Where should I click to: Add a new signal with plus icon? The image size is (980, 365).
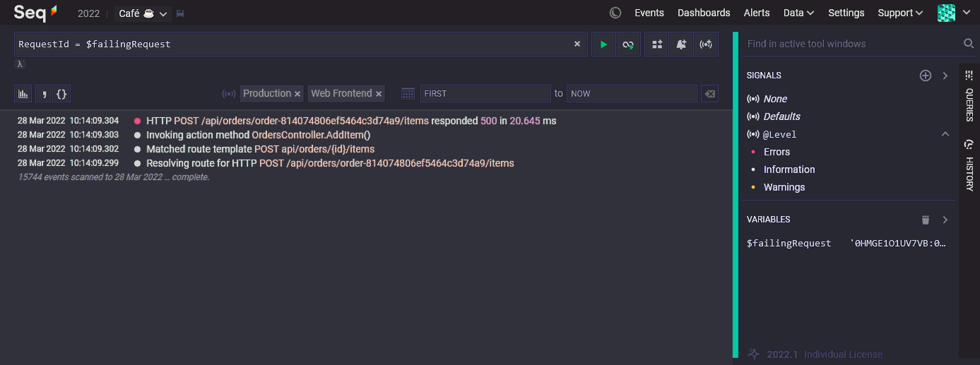(x=926, y=76)
